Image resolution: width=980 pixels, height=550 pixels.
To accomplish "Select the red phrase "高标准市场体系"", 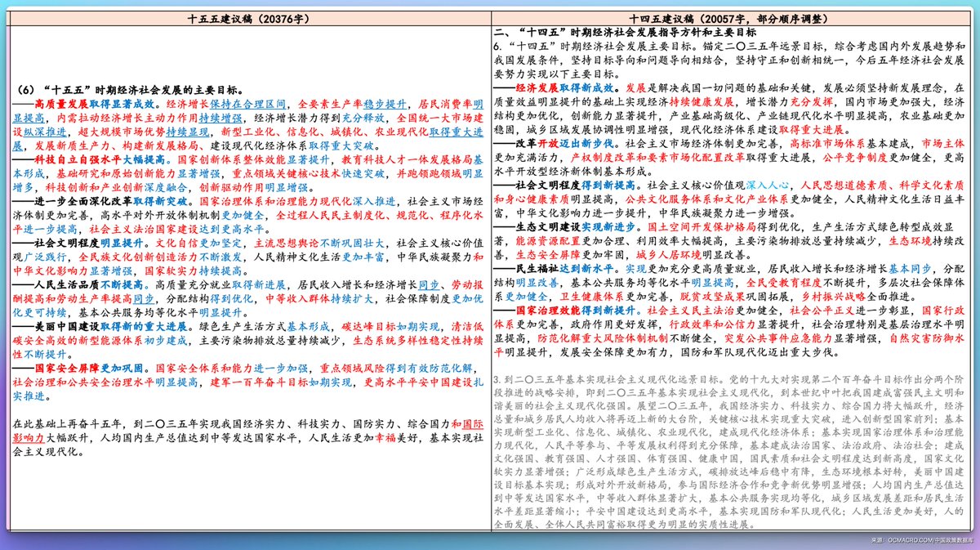I will click(x=827, y=144).
